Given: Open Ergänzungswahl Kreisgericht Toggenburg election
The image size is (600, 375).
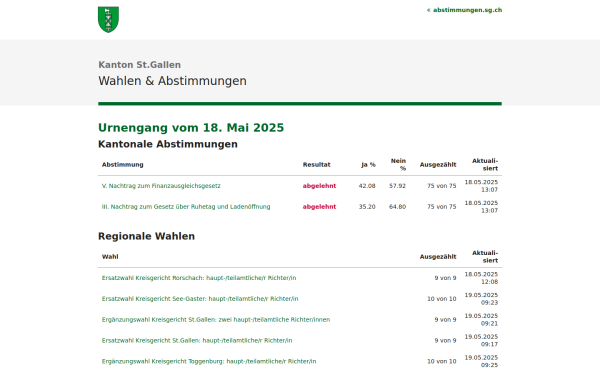Looking at the screenshot, I should pyautogui.click(x=209, y=361).
